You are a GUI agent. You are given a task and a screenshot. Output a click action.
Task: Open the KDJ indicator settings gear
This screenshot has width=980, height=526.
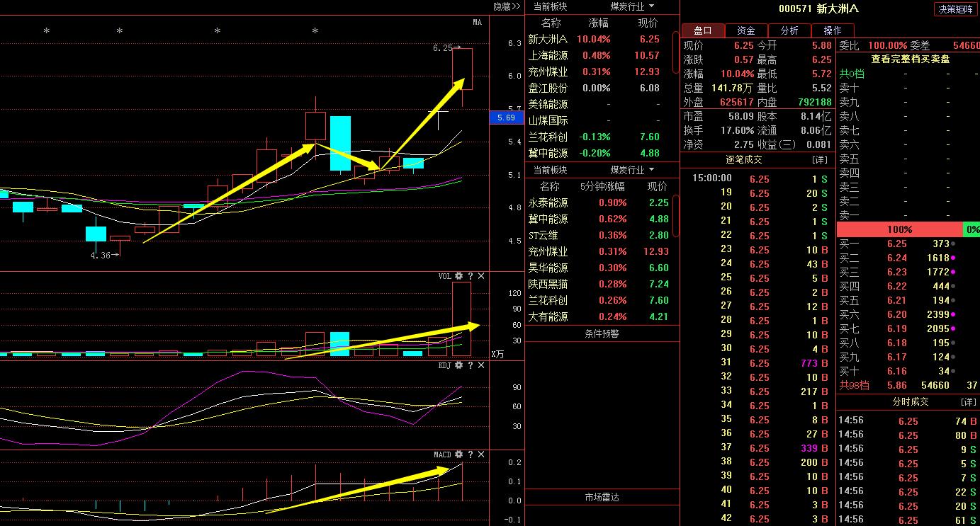[458, 366]
